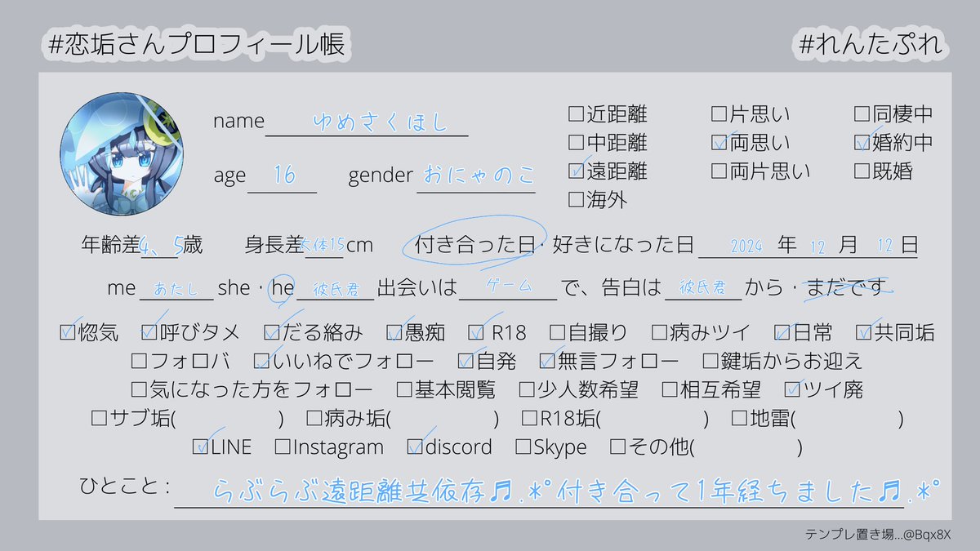Tick the 相互希望 checkbox
This screenshot has width=980, height=551.
pyautogui.click(x=670, y=389)
